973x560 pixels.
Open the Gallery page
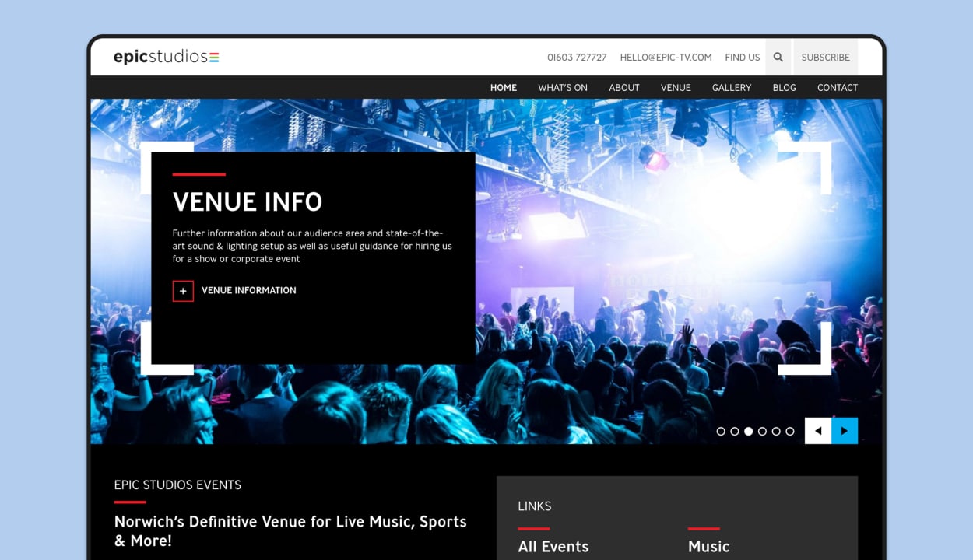tap(732, 88)
